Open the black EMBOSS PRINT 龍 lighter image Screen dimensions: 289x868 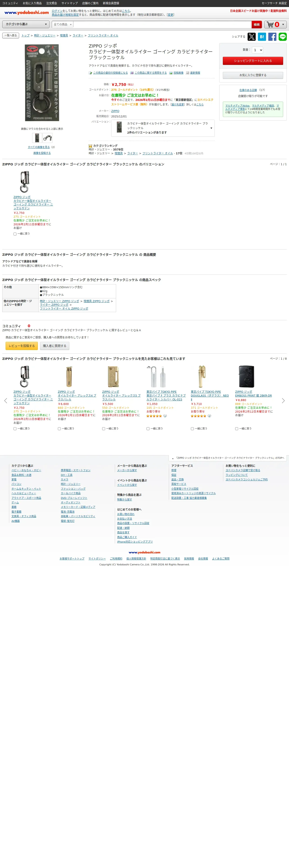[x=246, y=376]
